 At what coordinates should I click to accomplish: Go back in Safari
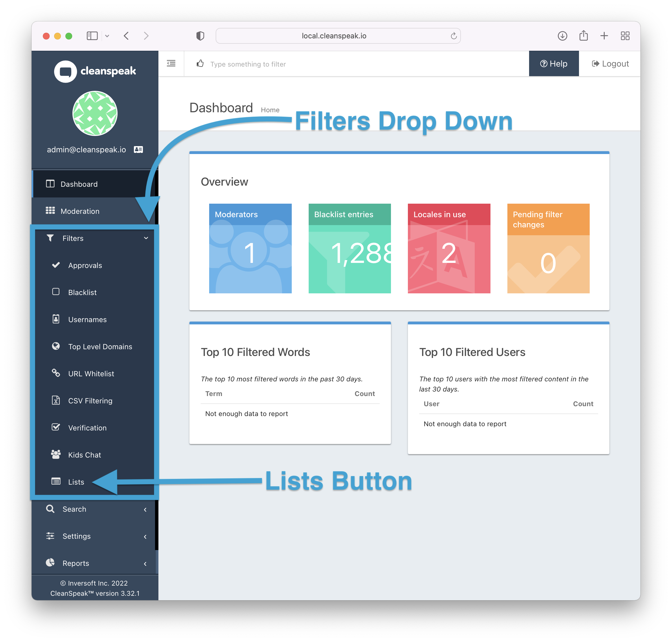tap(126, 36)
